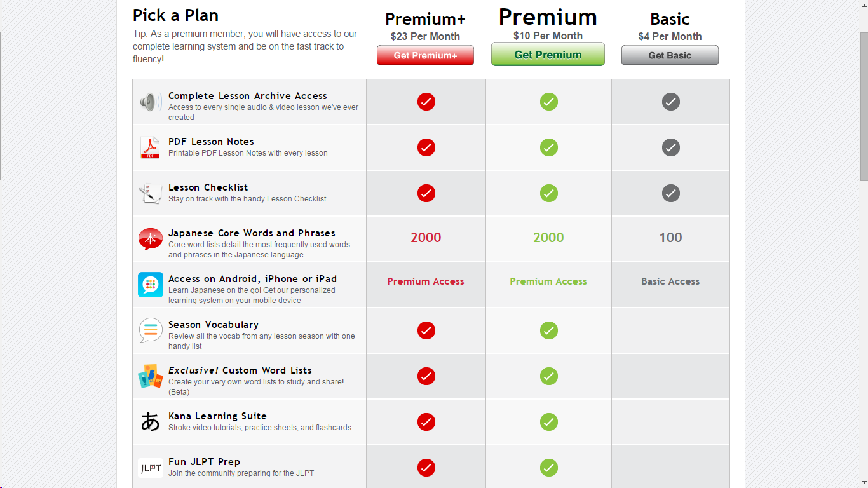
Task: Click the Kana Learning Suite hiragana icon
Action: pyautogui.click(x=151, y=422)
